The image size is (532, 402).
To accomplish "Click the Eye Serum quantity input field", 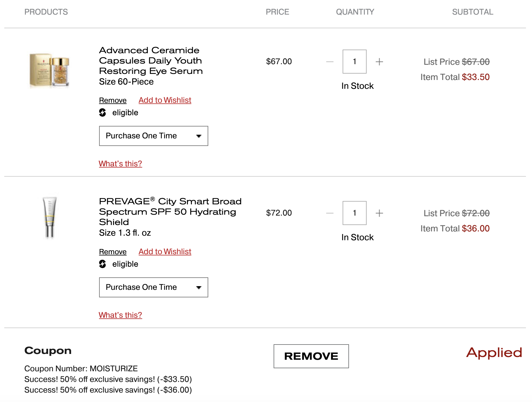I will click(x=354, y=61).
